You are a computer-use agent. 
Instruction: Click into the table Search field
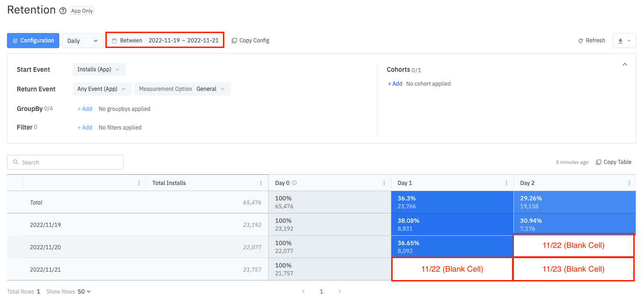(x=65, y=162)
